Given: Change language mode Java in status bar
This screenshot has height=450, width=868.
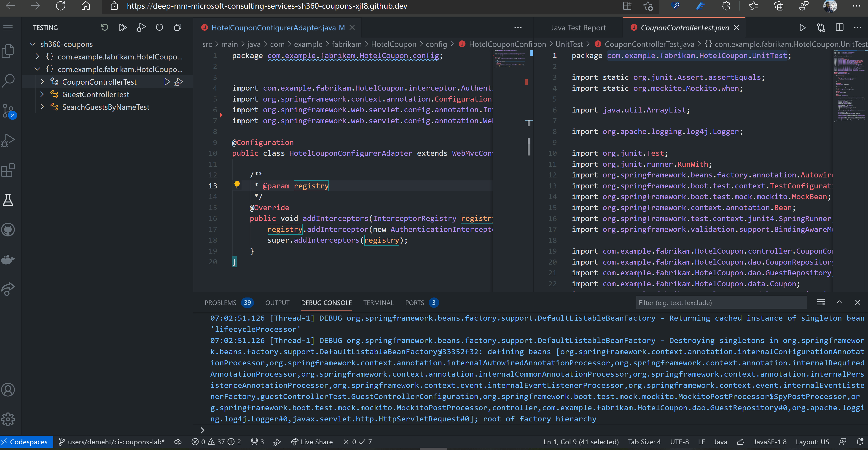Looking at the screenshot, I should point(720,442).
